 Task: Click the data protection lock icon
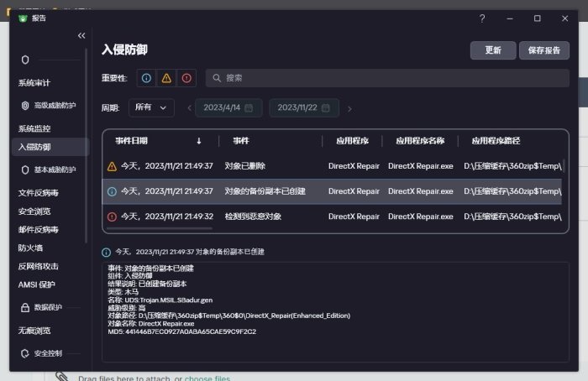(x=25, y=308)
